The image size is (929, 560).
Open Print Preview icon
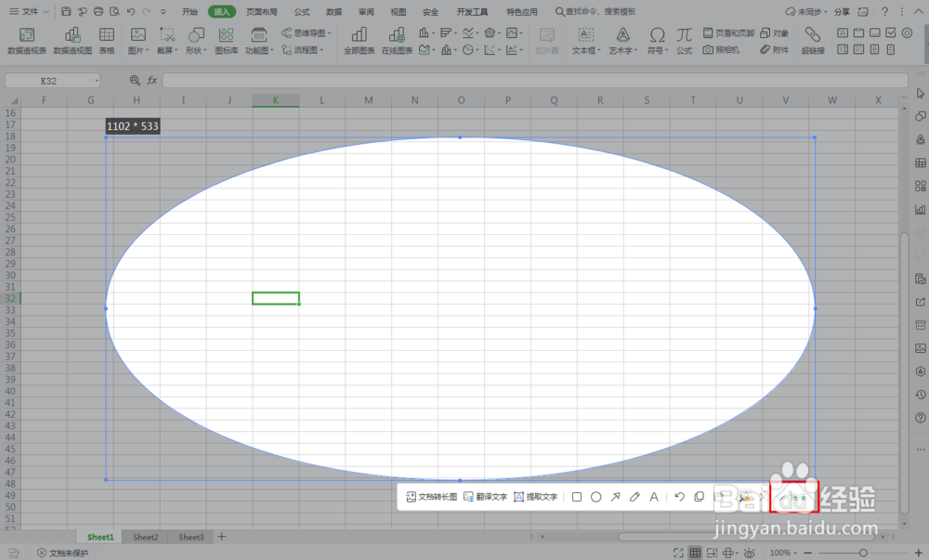point(114,11)
